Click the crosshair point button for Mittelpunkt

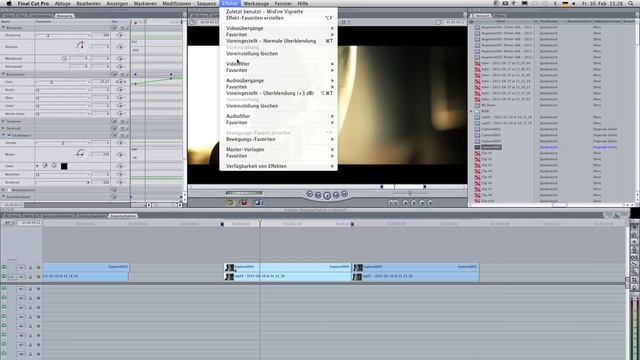64,58
